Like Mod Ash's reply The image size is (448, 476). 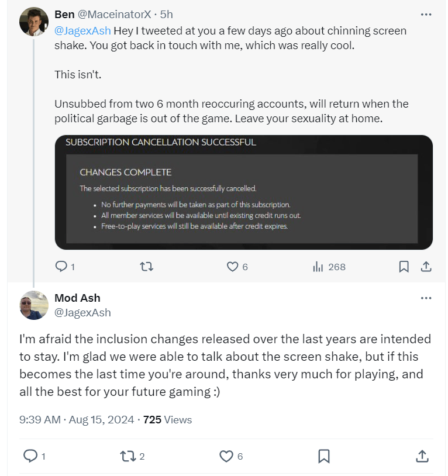(x=226, y=456)
